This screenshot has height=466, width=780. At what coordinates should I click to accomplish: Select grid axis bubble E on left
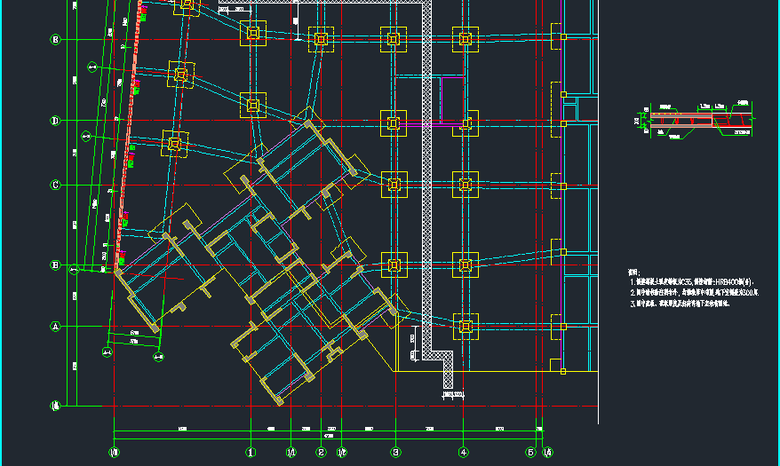(56, 40)
